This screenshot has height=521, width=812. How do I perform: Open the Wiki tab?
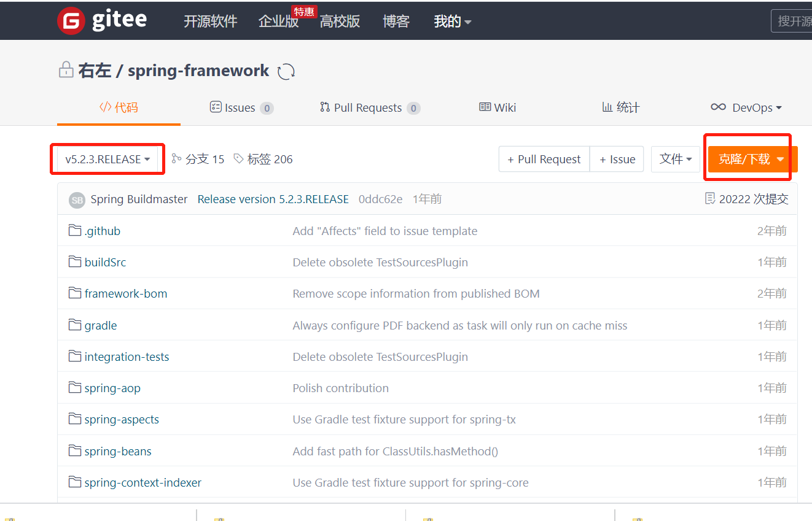pos(498,107)
